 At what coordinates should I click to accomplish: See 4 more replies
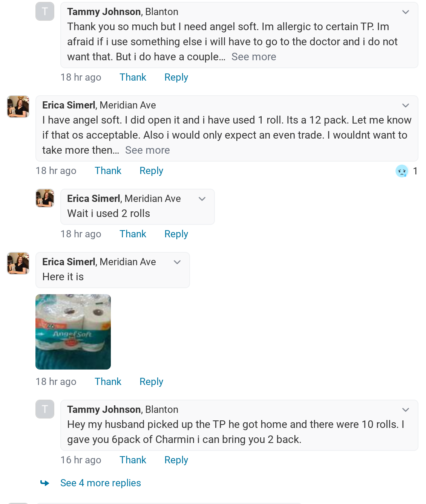(x=101, y=483)
